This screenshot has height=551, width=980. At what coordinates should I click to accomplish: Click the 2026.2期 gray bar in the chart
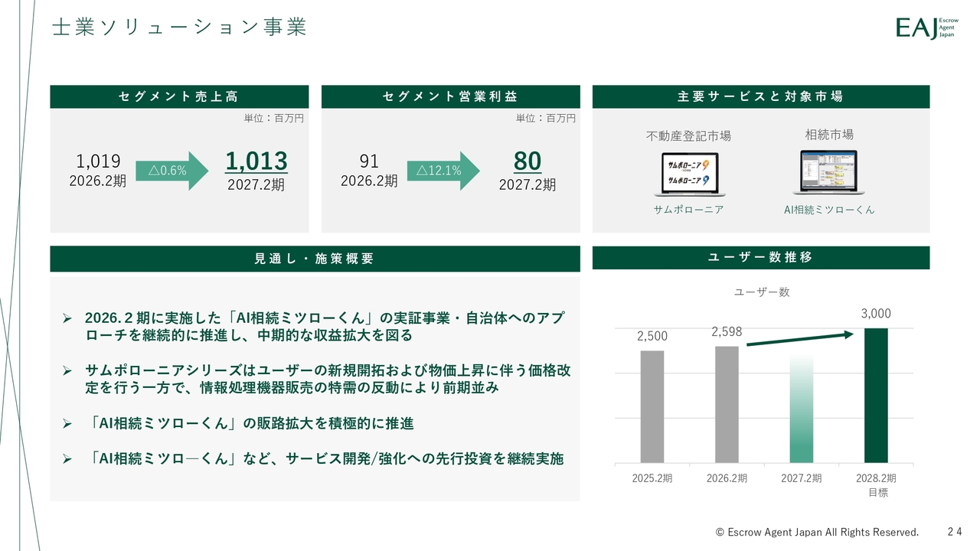tap(727, 404)
